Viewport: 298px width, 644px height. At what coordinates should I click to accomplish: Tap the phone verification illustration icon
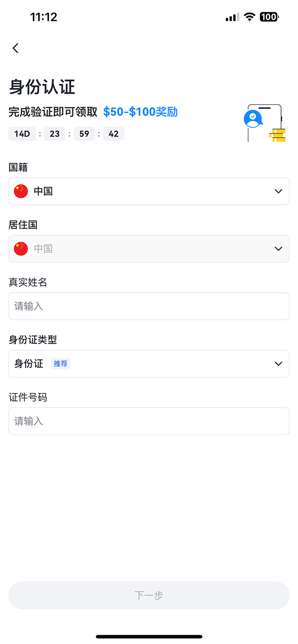pyautogui.click(x=253, y=118)
